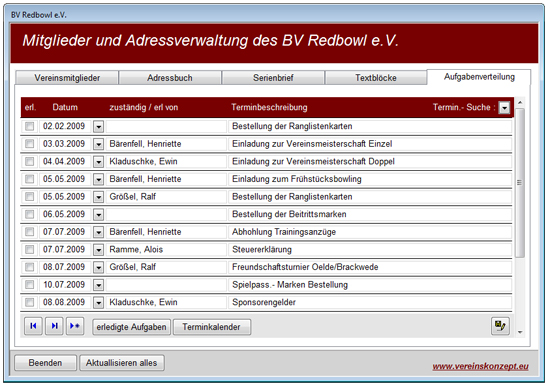Screen dimensions: 550x388
Task: Open date dropdown for 02.02.2009 row
Action: 99,127
